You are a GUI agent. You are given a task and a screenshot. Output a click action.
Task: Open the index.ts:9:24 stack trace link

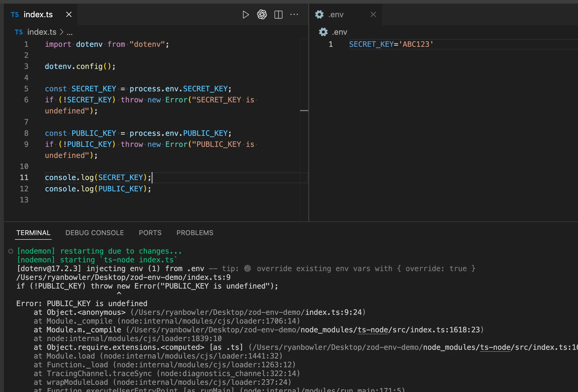(x=334, y=312)
